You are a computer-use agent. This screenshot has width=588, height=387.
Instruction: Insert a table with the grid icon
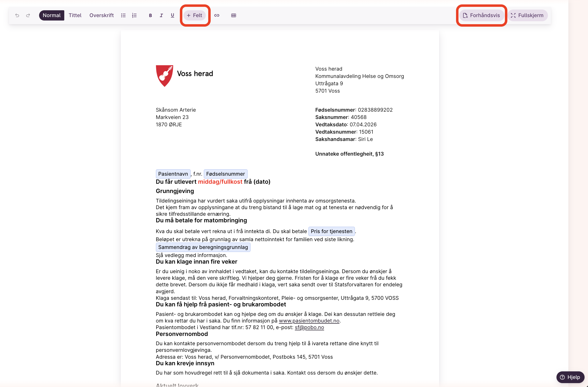(233, 15)
